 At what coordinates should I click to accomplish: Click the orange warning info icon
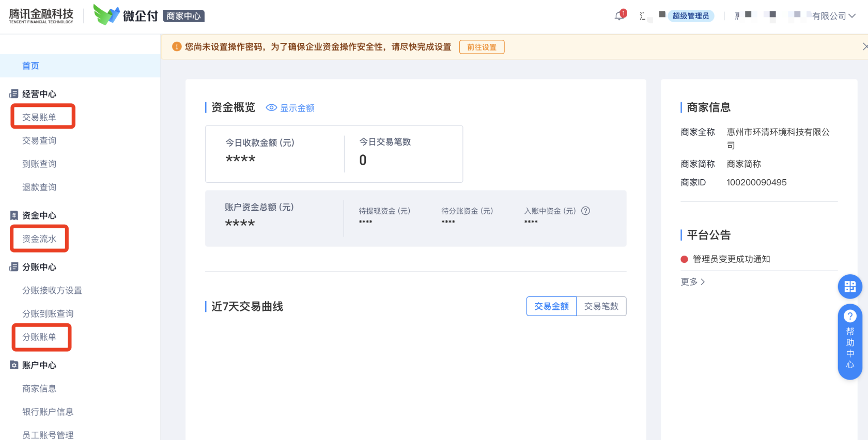click(x=177, y=47)
